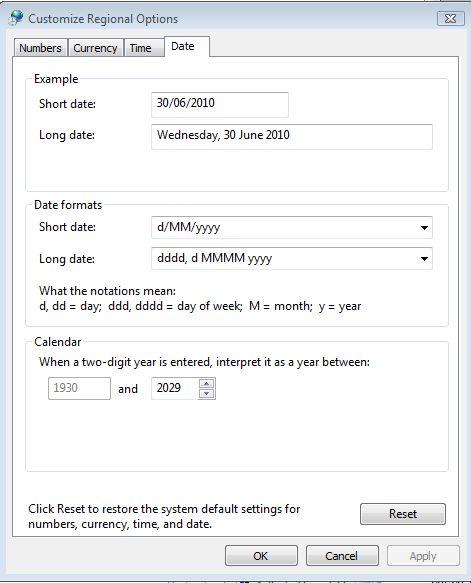Click the Long date example field
This screenshot has width=471, height=583.
tap(291, 137)
